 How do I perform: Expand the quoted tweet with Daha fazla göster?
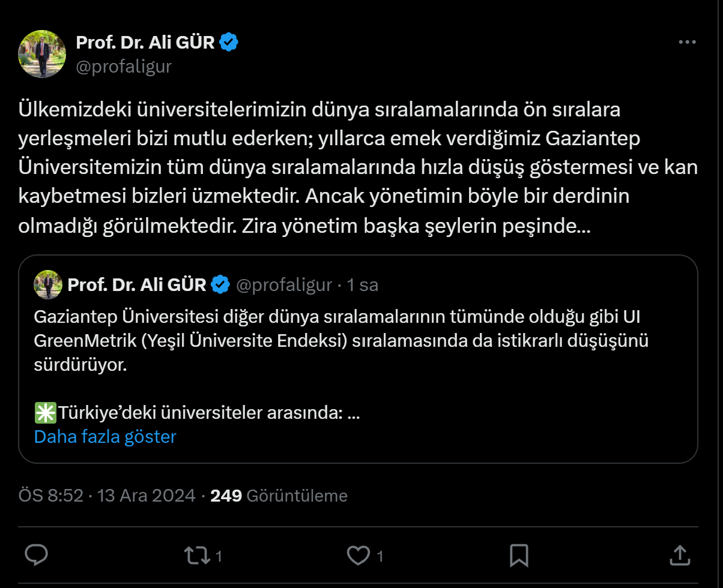(x=104, y=436)
